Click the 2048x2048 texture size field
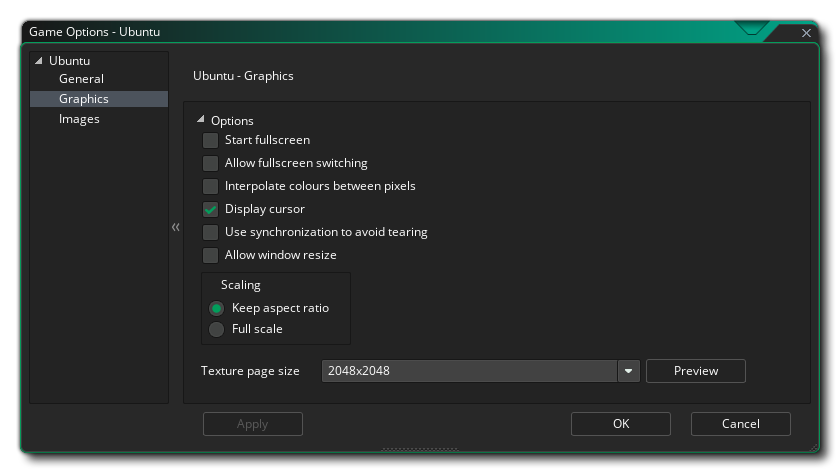Image resolution: width=840 pixels, height=473 pixels. pos(469,371)
